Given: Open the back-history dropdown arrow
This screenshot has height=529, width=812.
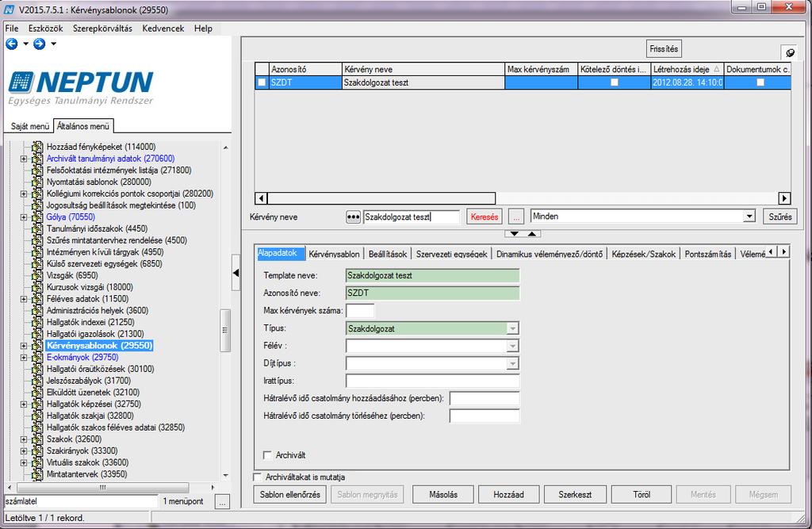Looking at the screenshot, I should click(x=25, y=44).
